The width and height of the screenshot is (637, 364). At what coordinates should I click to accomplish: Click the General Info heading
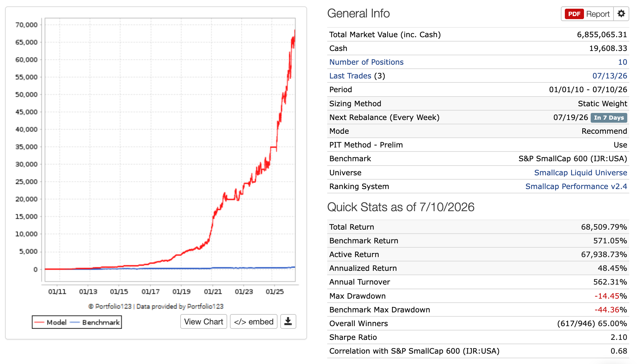coord(358,13)
